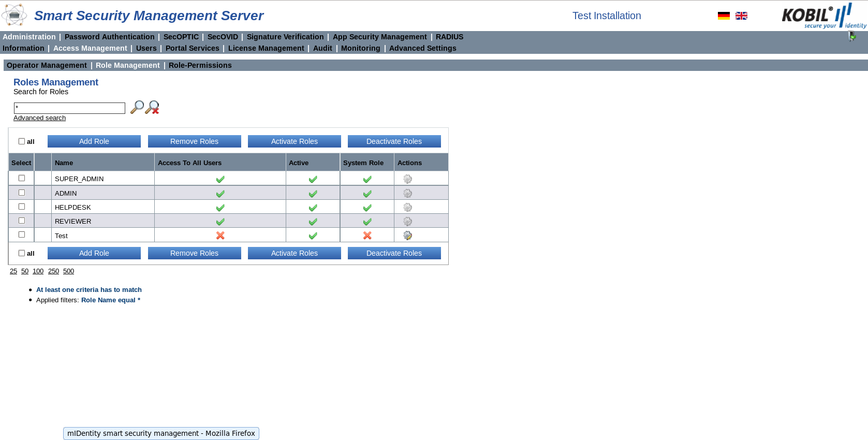Go to Information submenu

pos(23,48)
